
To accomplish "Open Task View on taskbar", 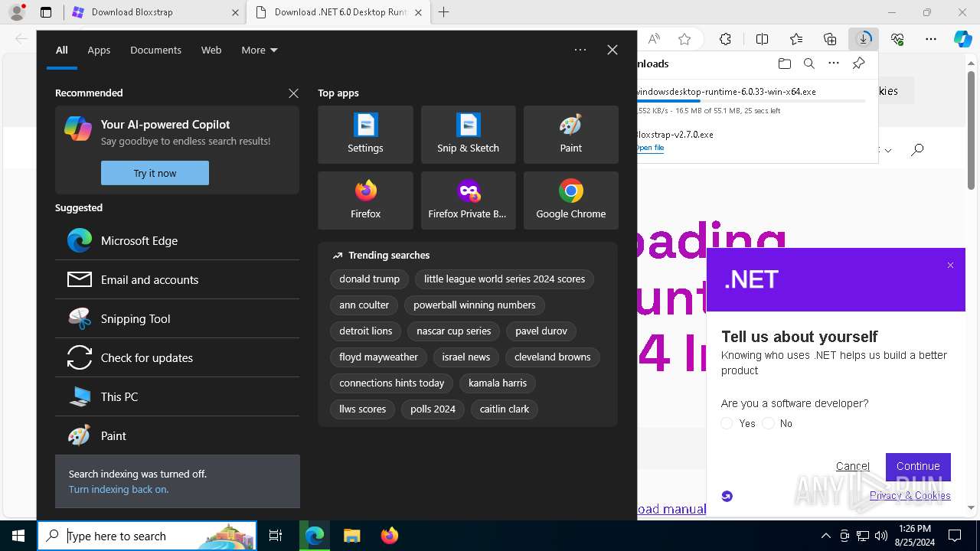I will click(276, 536).
